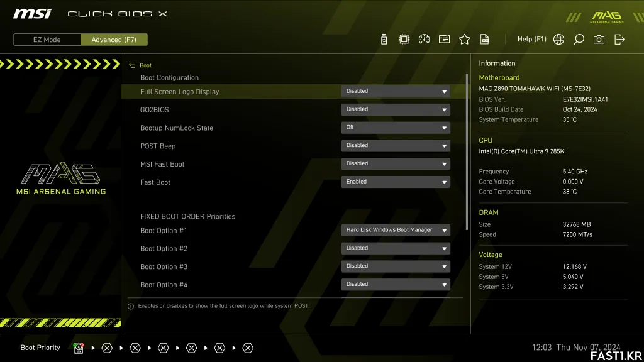Image resolution: width=644 pixels, height=362 pixels.
Task: Open the Boot Option #4 dropdown
Action: point(396,285)
